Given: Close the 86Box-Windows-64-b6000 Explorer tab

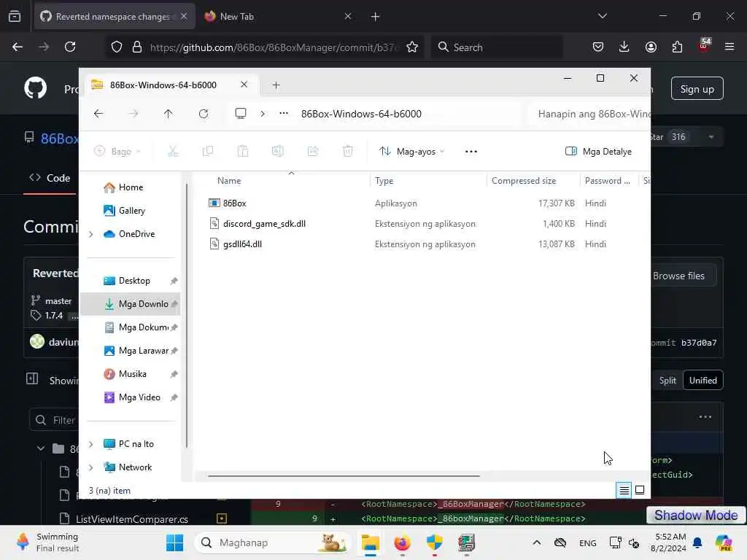Looking at the screenshot, I should point(244,85).
